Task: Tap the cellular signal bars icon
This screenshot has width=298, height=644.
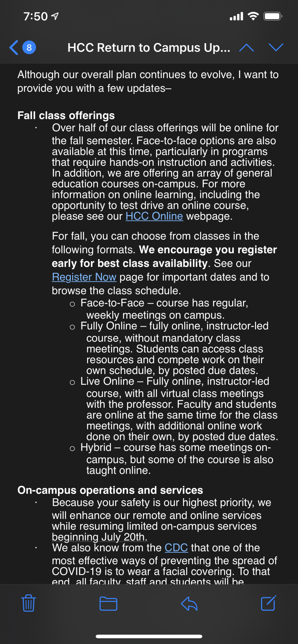Action: click(x=236, y=17)
